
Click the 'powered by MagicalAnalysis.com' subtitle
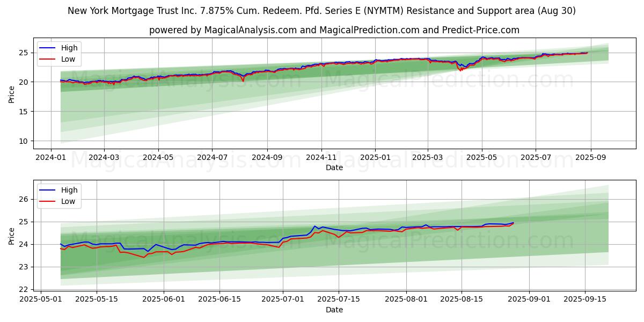pos(334,30)
